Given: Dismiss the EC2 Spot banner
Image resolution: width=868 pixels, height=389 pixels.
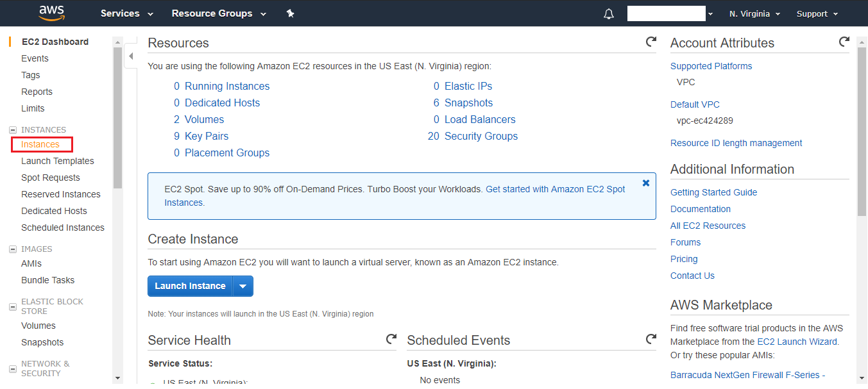Looking at the screenshot, I should point(645,183).
